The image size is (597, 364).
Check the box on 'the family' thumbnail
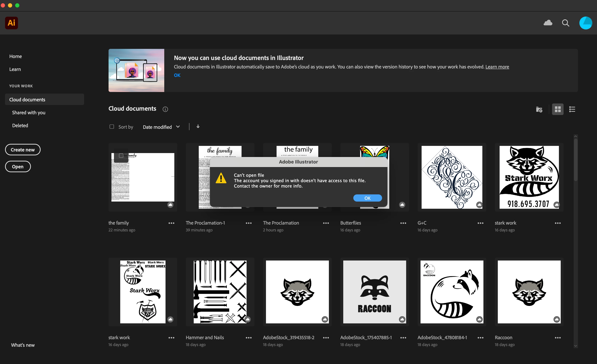point(121,155)
